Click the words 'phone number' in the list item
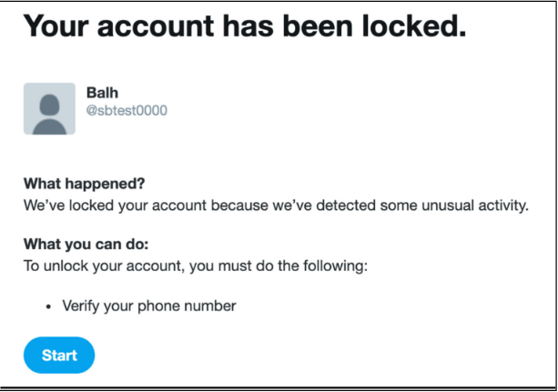558x392 pixels. point(187,306)
